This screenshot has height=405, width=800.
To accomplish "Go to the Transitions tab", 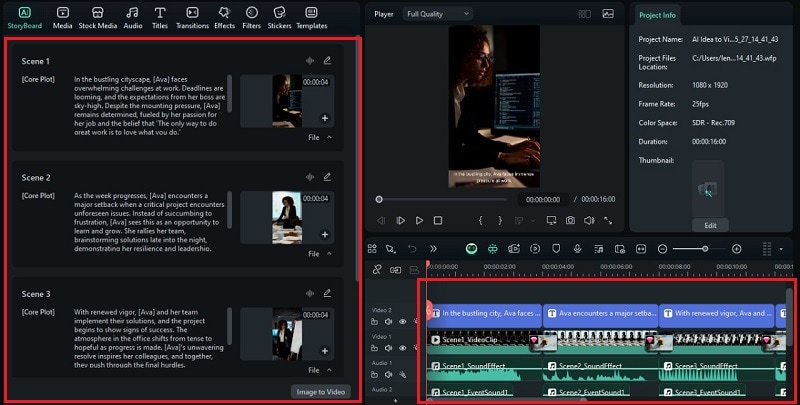I will point(192,18).
